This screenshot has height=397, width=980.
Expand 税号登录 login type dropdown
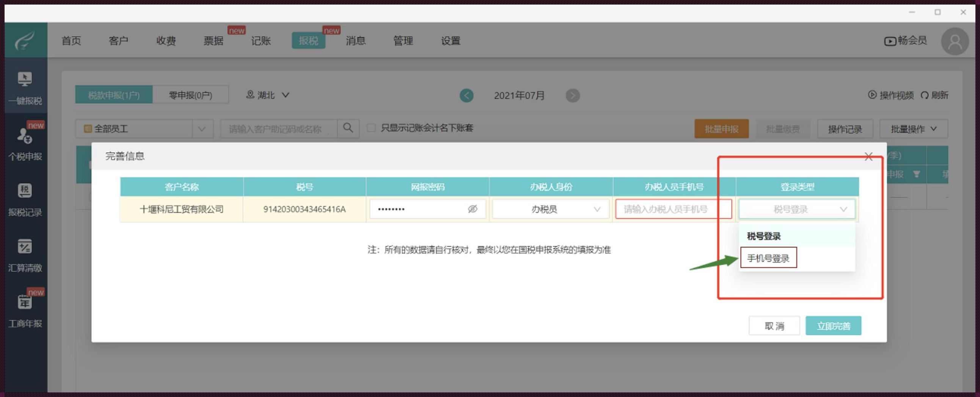(x=797, y=209)
